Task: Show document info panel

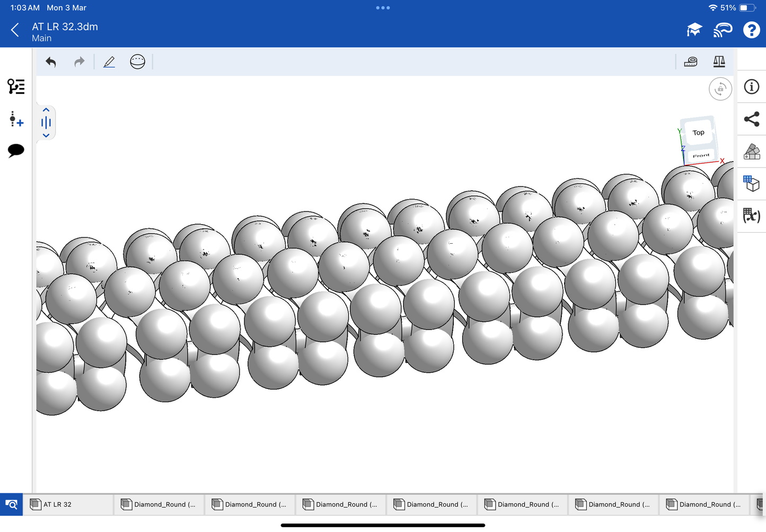Action: (752, 87)
